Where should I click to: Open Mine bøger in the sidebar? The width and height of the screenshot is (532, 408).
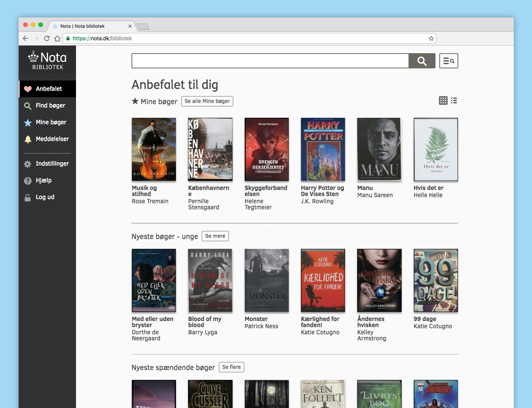point(47,122)
